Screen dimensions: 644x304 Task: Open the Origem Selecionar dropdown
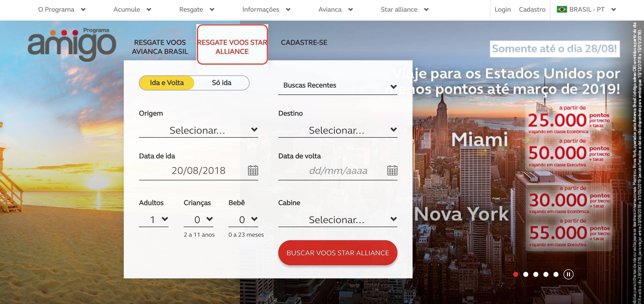coord(198,130)
